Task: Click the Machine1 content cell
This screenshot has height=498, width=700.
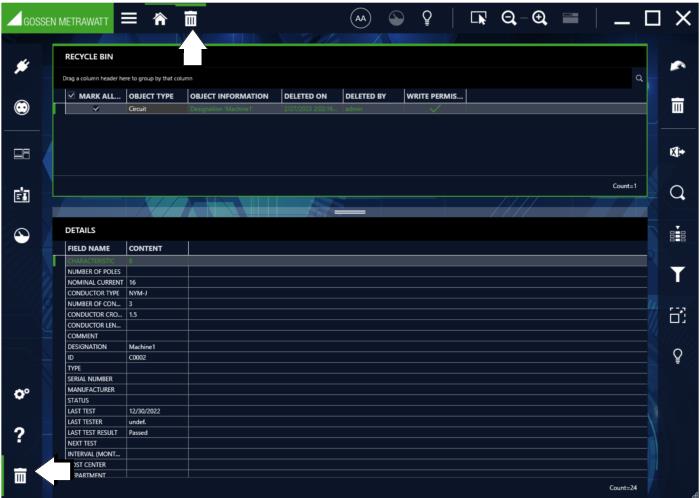Action: [x=158, y=347]
